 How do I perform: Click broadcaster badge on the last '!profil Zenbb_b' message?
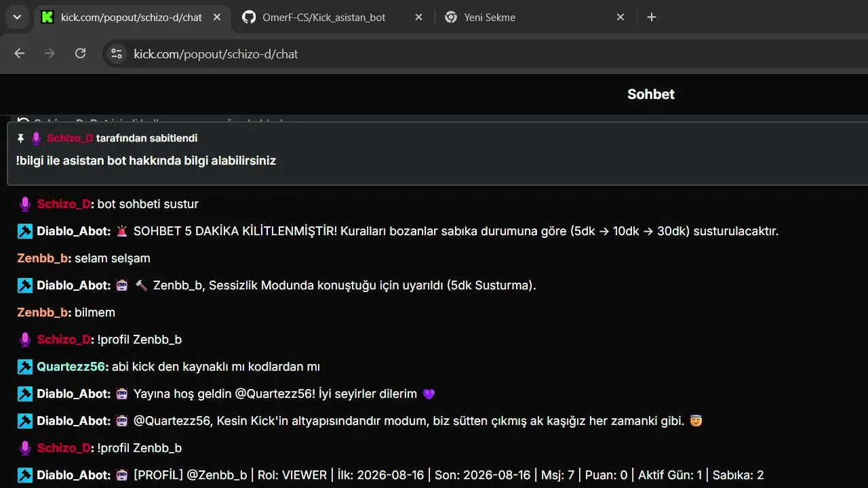click(25, 448)
